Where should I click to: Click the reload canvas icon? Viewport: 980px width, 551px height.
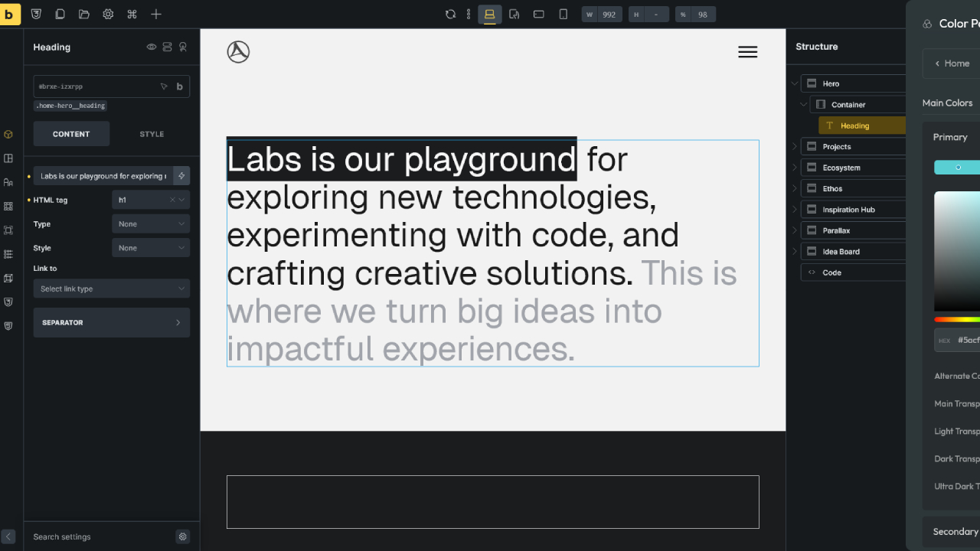[x=450, y=14]
